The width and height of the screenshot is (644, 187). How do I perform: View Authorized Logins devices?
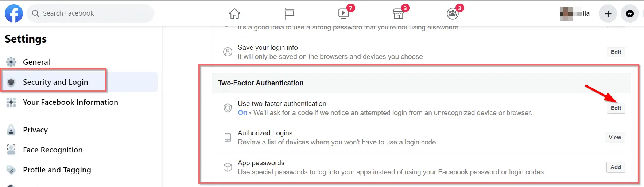point(615,138)
